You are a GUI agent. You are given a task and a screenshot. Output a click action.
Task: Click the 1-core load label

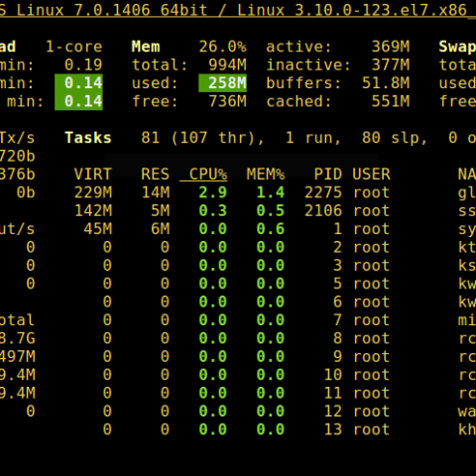coord(74,47)
